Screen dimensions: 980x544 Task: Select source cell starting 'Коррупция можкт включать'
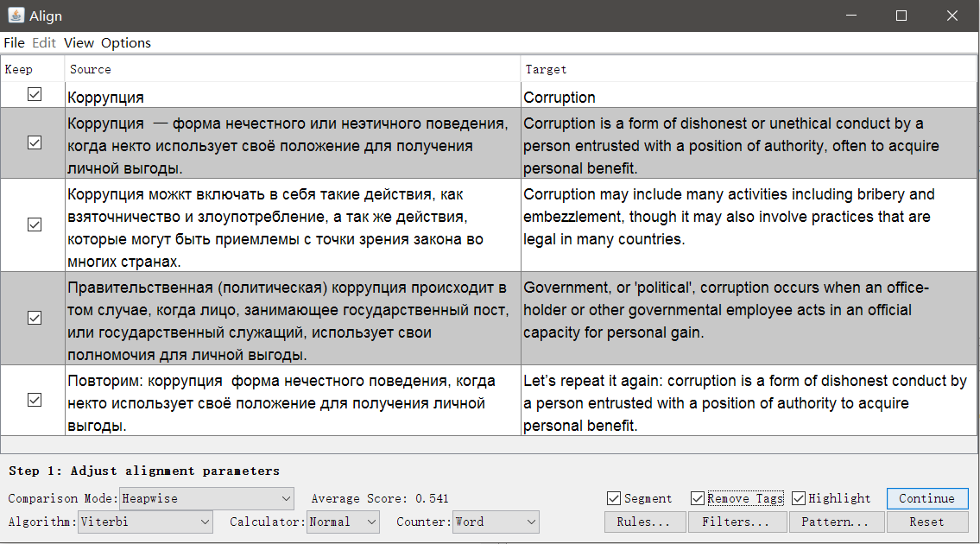293,225
